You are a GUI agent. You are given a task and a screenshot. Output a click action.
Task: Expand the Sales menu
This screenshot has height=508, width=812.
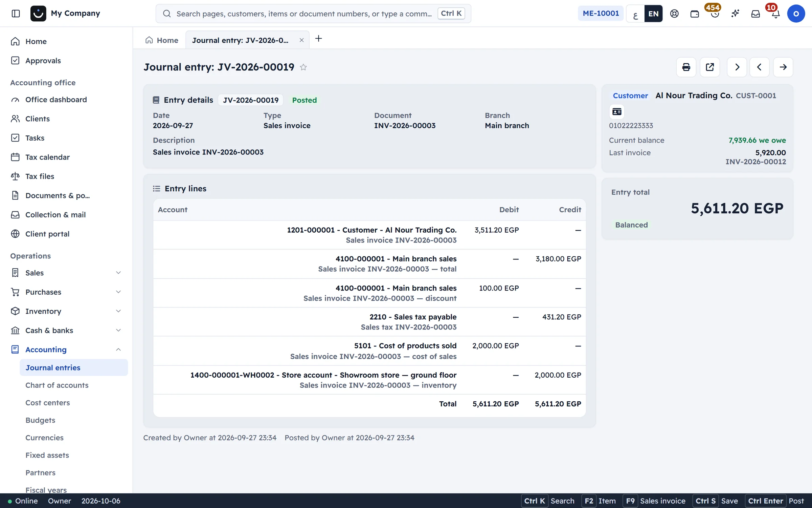pyautogui.click(x=66, y=273)
